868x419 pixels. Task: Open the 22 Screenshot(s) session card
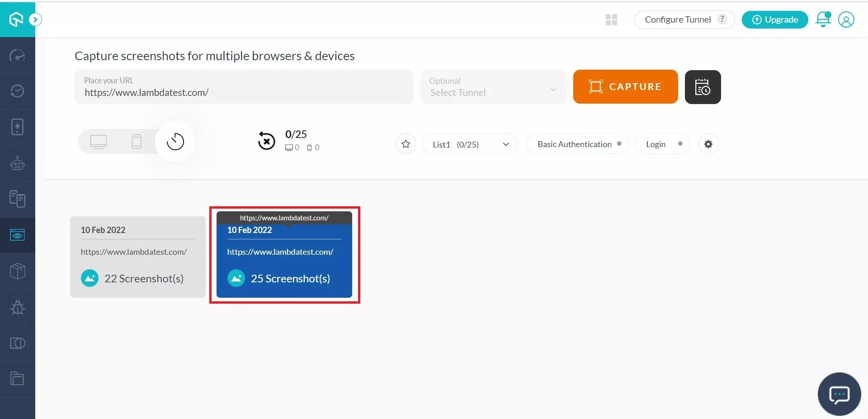138,257
